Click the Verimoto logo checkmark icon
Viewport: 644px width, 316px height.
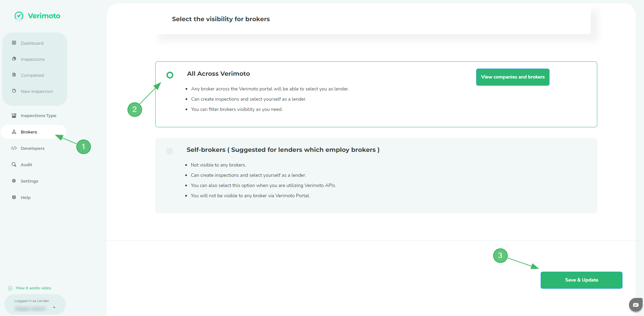tap(19, 16)
